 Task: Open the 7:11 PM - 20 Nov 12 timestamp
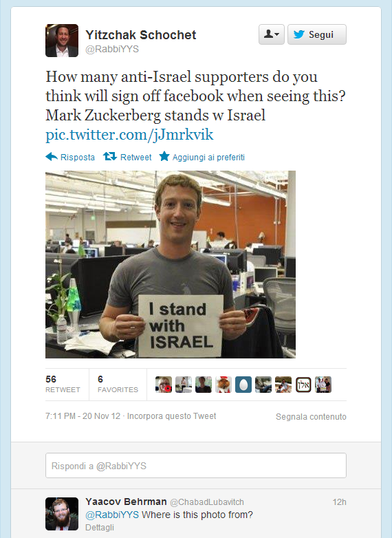pyautogui.click(x=83, y=416)
